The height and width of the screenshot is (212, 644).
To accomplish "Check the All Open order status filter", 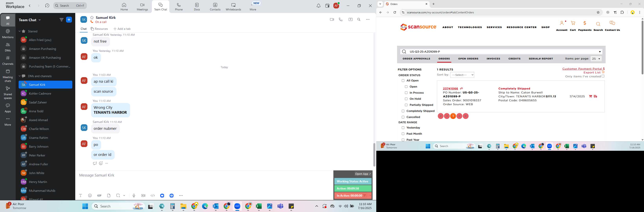I will (x=403, y=81).
